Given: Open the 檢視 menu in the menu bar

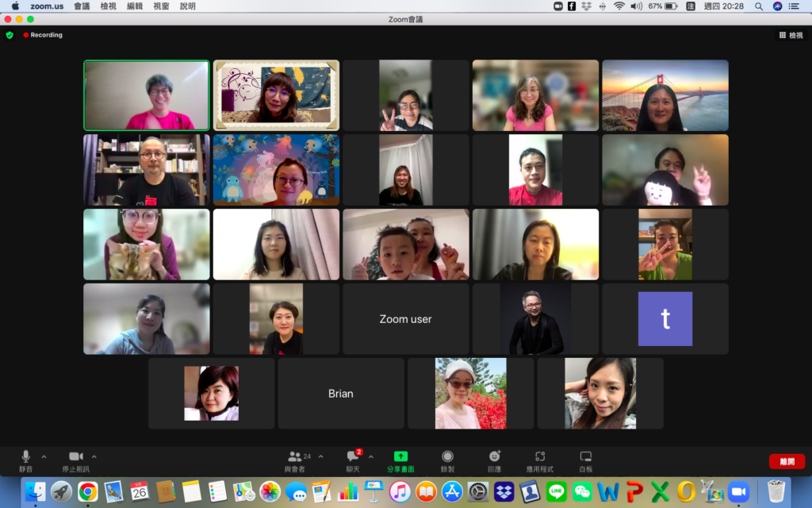Looking at the screenshot, I should coord(108,6).
